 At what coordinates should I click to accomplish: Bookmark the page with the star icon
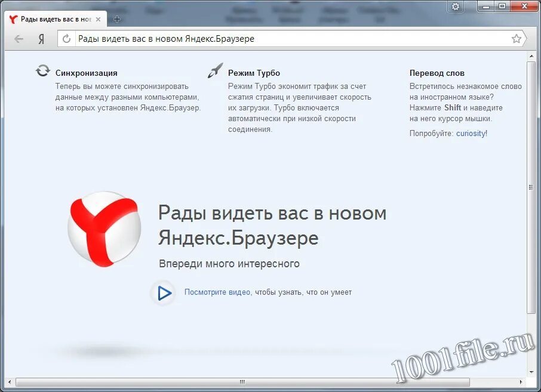[x=516, y=39]
